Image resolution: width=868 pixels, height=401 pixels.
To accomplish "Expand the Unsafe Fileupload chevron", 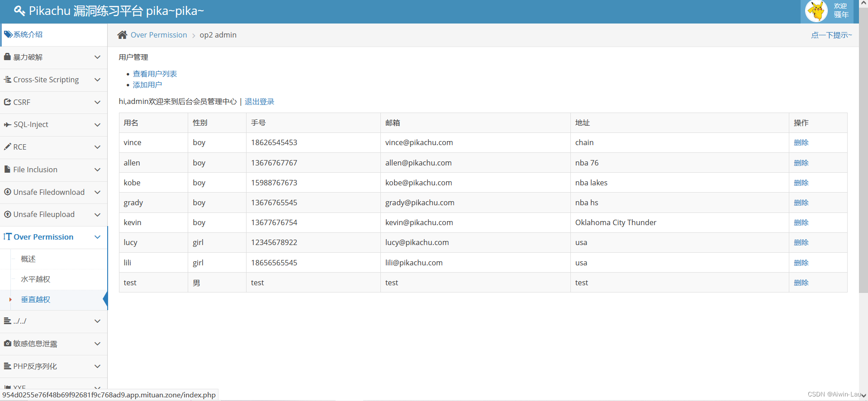I will pyautogui.click(x=97, y=215).
